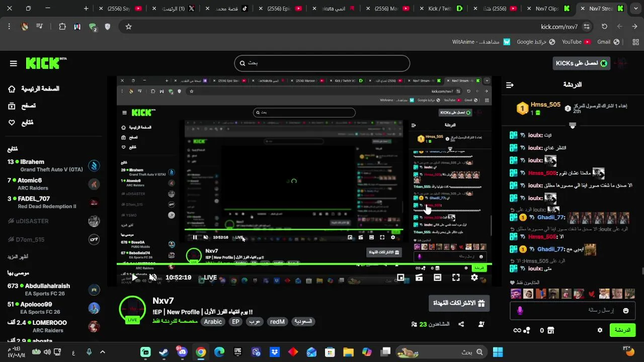This screenshot has height=362, width=644.
Task: Open IBrahem's Grand Theft Auto V channel
Action: (x=53, y=165)
